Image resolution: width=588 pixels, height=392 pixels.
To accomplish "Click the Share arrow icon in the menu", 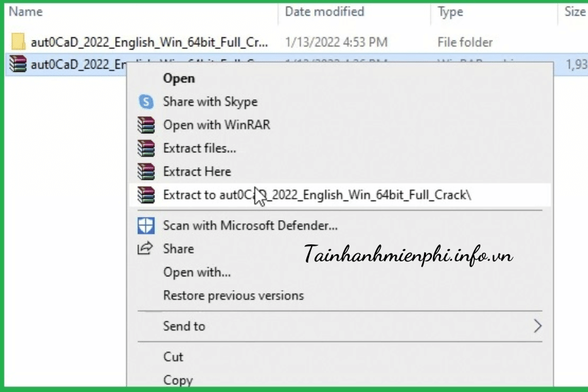I will [145, 249].
